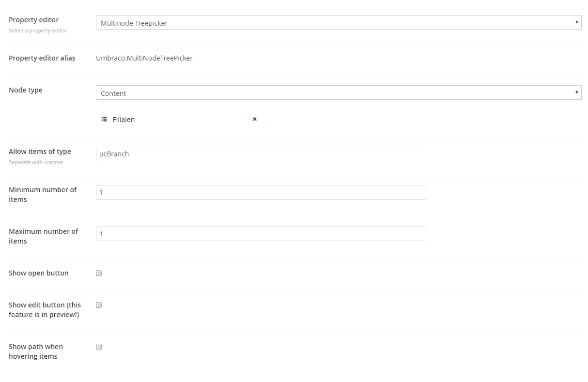Click the "Maximum number of items" label
The image size is (588, 382).
click(43, 236)
